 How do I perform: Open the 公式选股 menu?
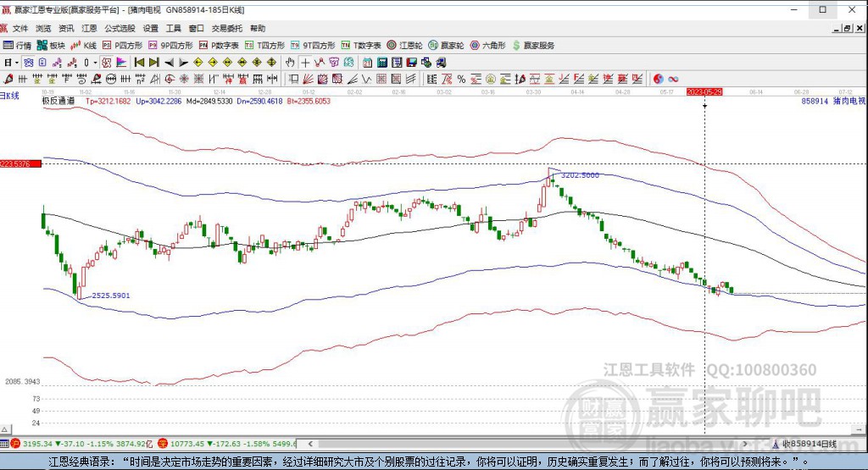coord(120,28)
